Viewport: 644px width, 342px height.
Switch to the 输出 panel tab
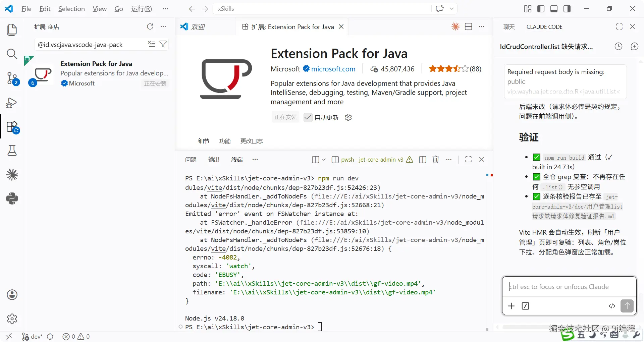(x=214, y=160)
